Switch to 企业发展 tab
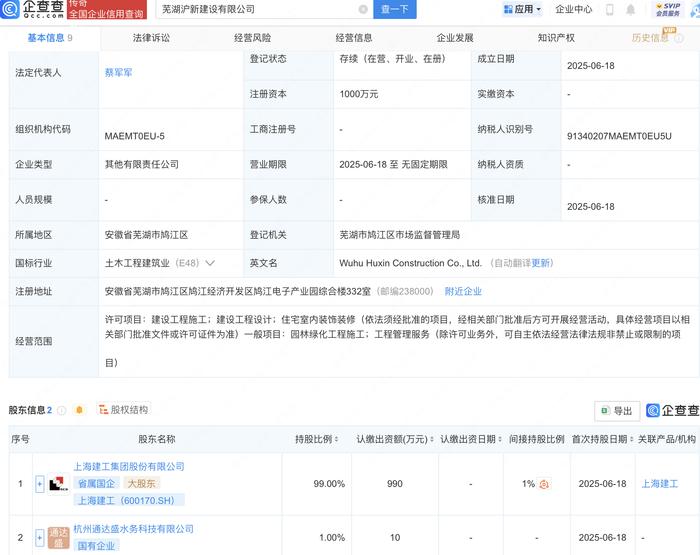The image size is (700, 555). point(455,38)
